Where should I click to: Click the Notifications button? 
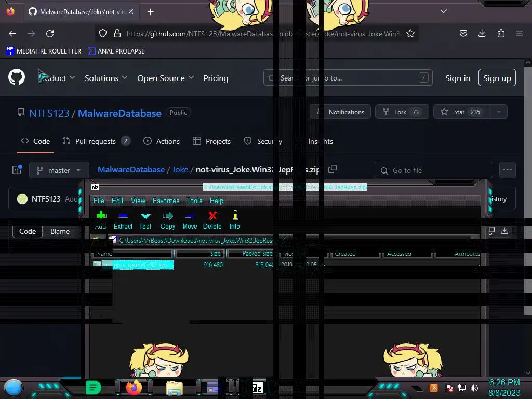tap(341, 112)
